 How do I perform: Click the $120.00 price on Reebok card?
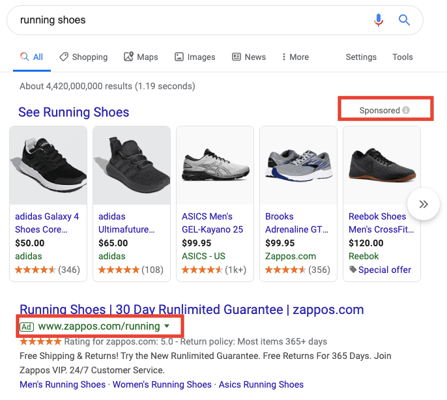[366, 243]
